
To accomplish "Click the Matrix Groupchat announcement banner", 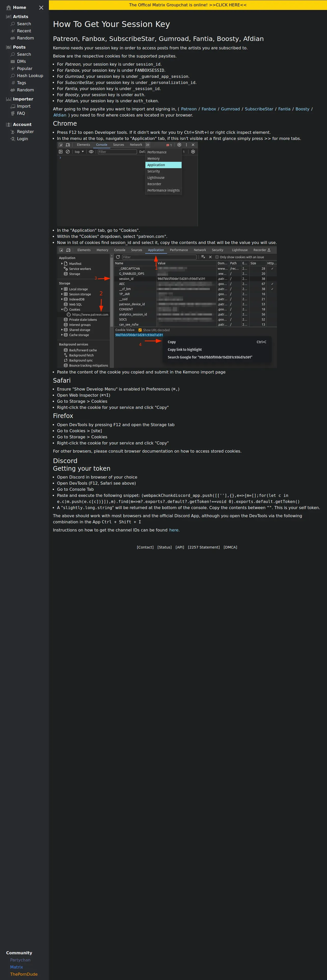I will [188, 5].
